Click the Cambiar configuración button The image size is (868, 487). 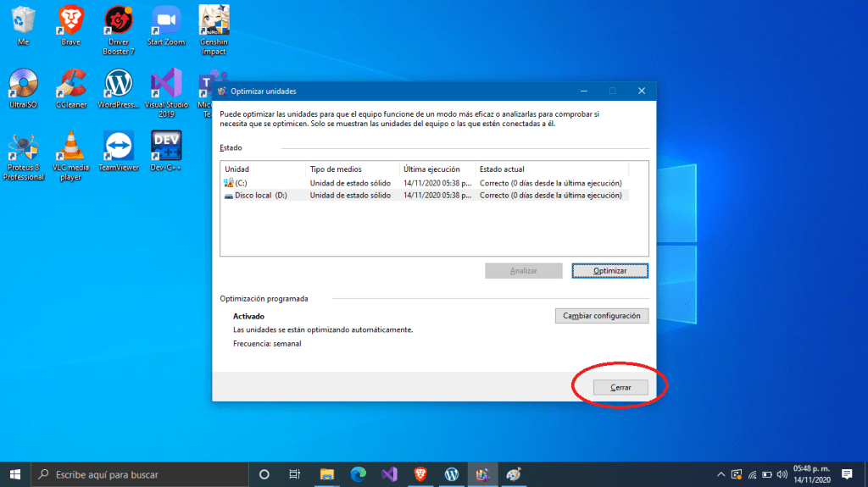pos(602,316)
